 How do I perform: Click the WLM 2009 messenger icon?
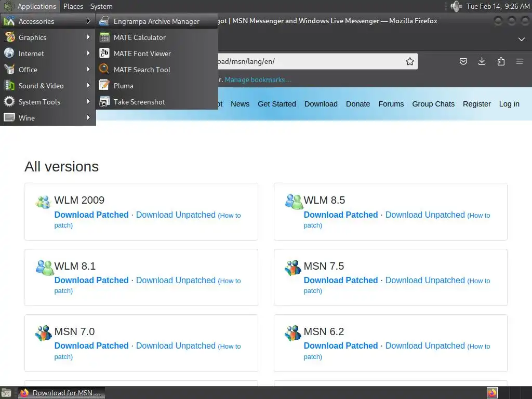(44, 202)
